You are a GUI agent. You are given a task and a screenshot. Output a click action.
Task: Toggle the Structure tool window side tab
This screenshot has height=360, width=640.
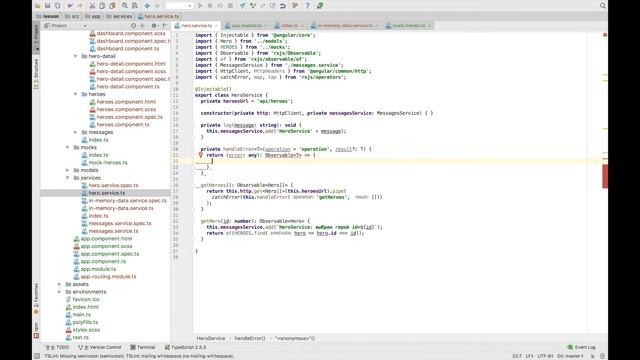(36, 74)
